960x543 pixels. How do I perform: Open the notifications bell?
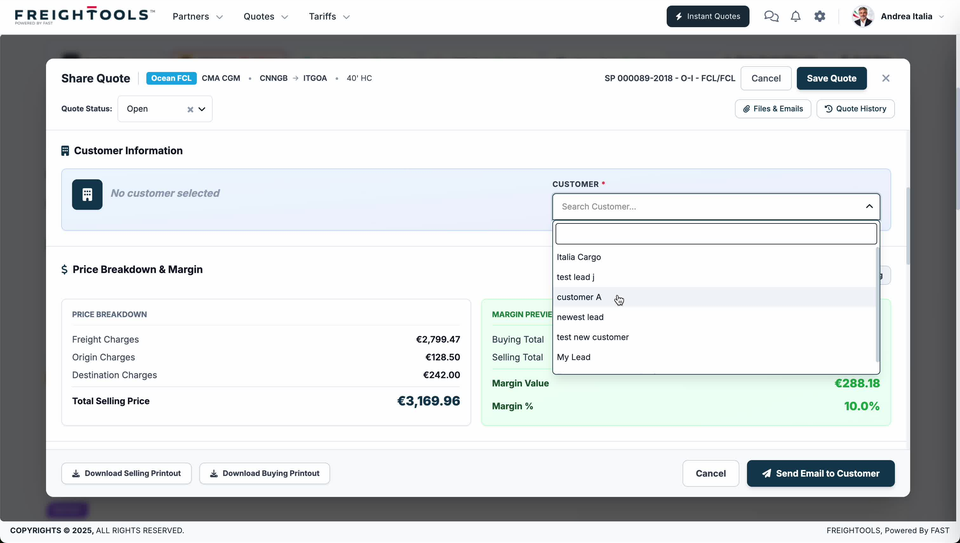click(x=795, y=17)
